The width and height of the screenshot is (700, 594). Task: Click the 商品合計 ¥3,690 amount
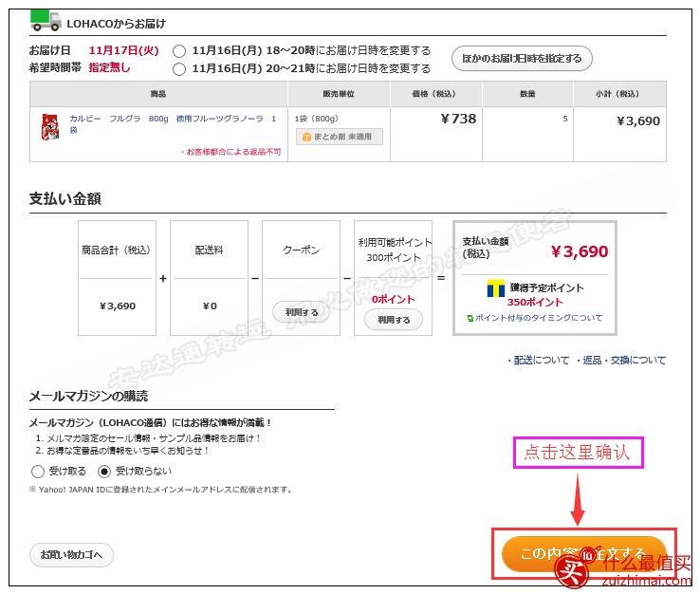point(118,306)
